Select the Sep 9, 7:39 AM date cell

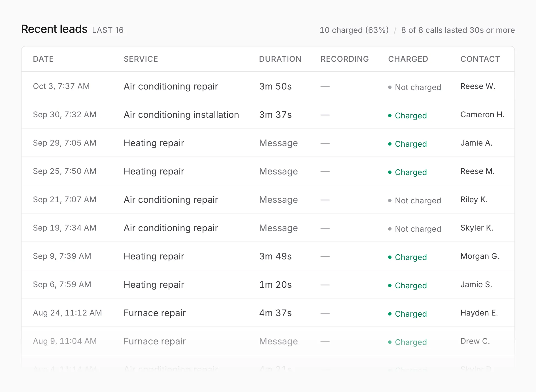62,256
